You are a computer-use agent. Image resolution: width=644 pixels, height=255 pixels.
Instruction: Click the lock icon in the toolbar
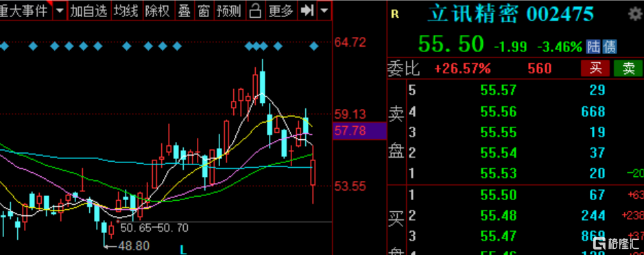pyautogui.click(x=256, y=11)
